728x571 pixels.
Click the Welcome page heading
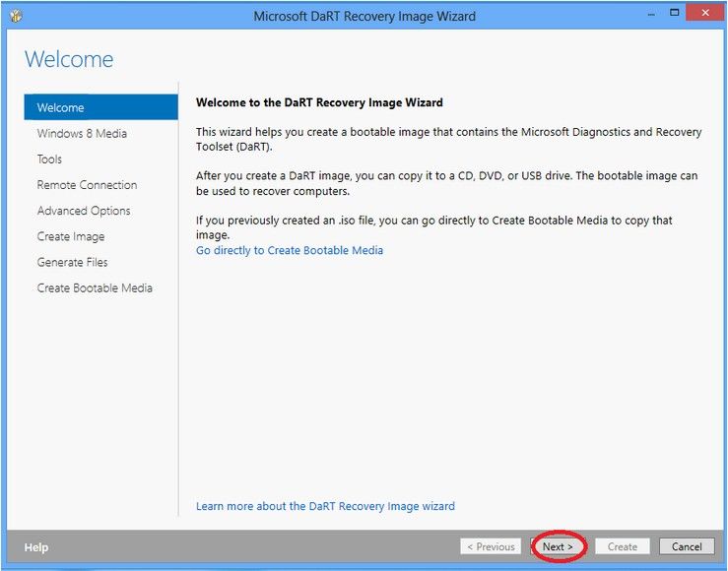point(69,59)
